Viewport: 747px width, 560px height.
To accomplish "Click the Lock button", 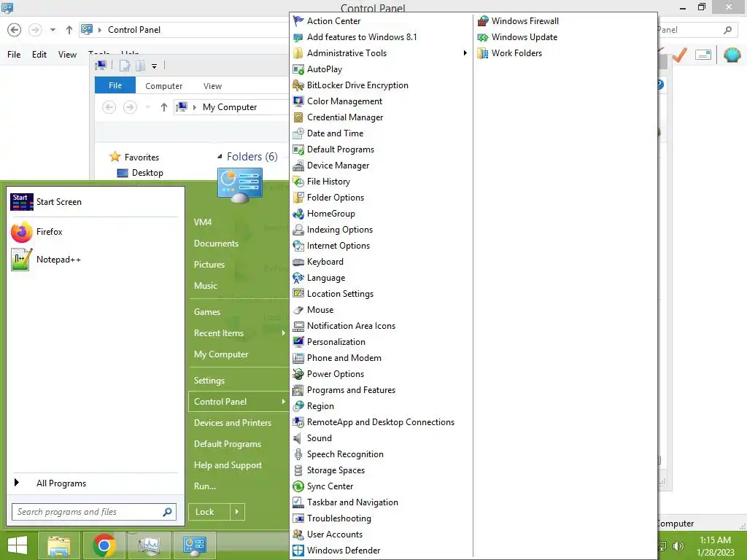I will pos(209,512).
